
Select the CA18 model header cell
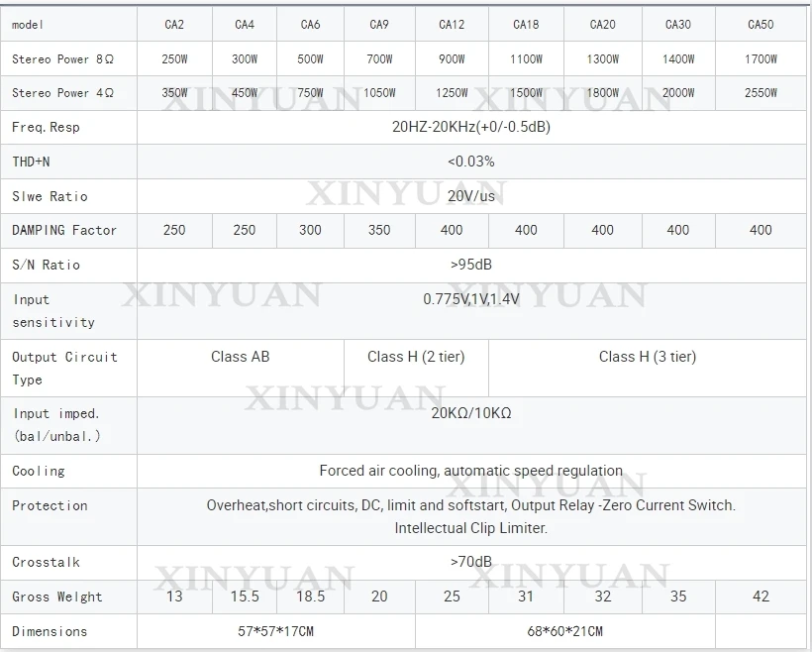tap(526, 25)
